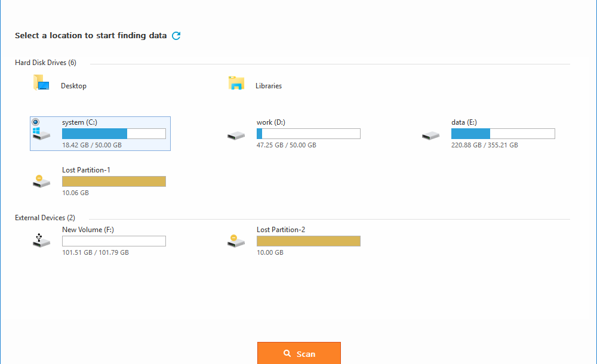
Task: Click the system (C:) drive icon
Action: [41, 134]
